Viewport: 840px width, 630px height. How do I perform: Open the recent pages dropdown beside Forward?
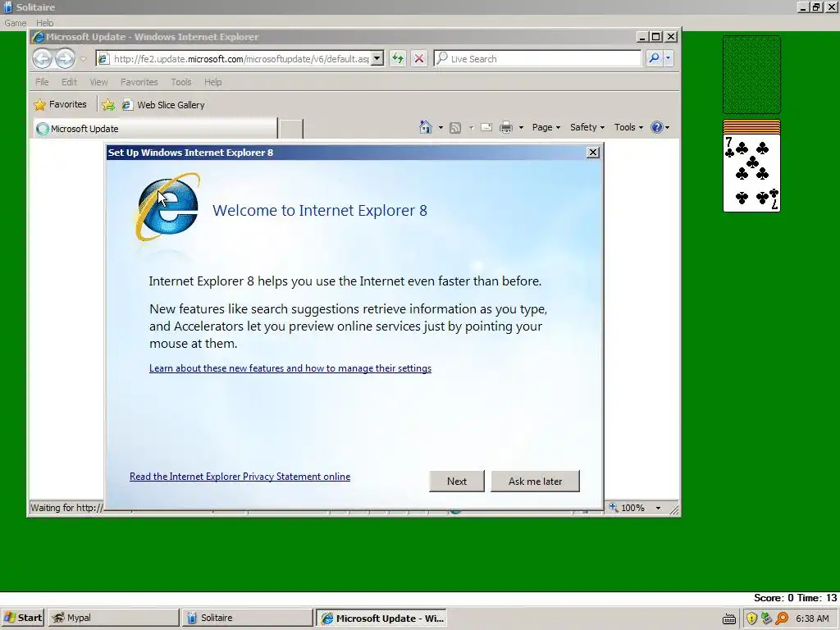coord(83,59)
